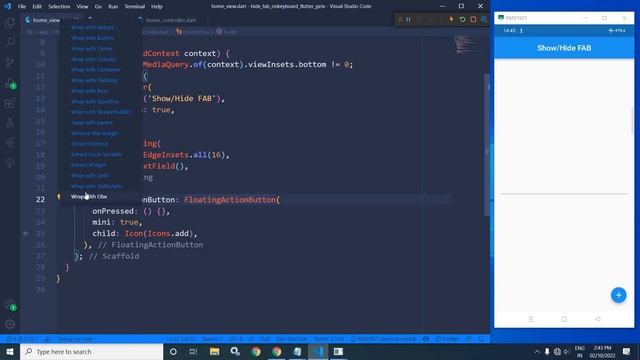Restart the debug session

[462, 20]
